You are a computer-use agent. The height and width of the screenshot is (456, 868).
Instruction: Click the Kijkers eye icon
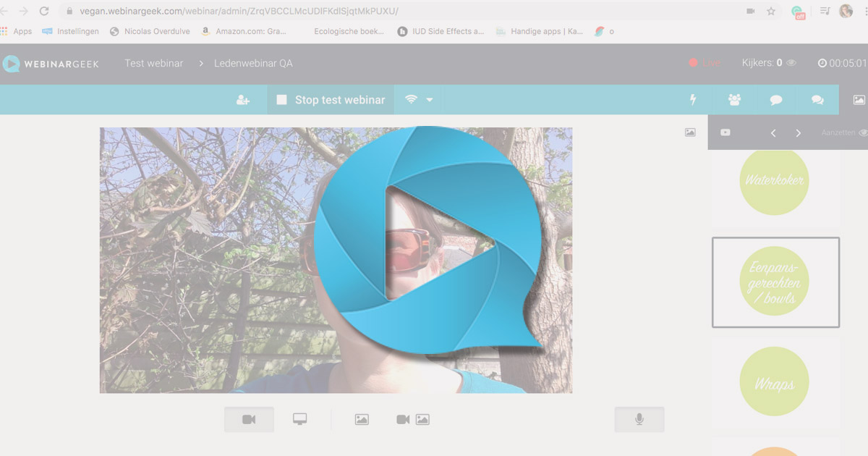click(791, 63)
